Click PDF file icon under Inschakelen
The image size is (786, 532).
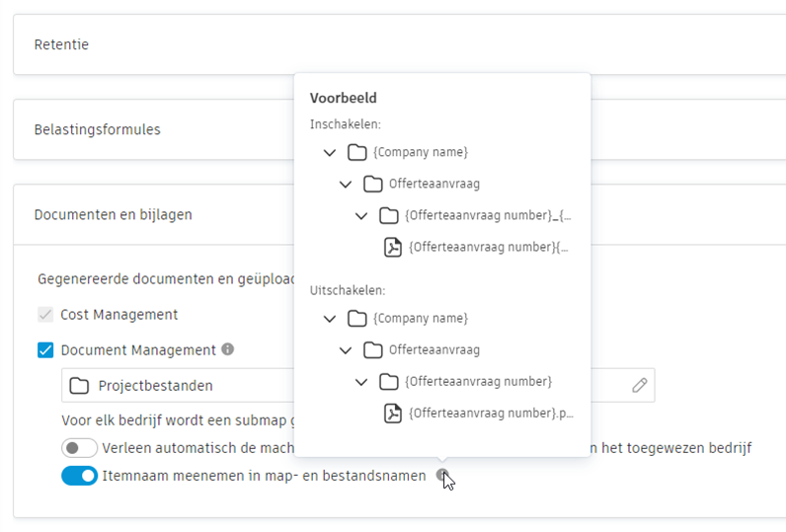[x=393, y=247]
